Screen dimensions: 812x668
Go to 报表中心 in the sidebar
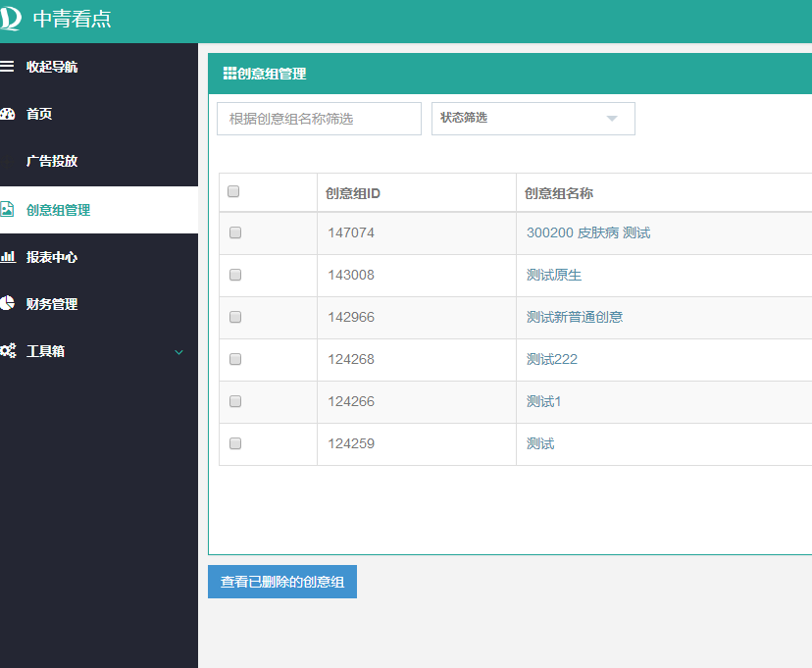(52, 257)
